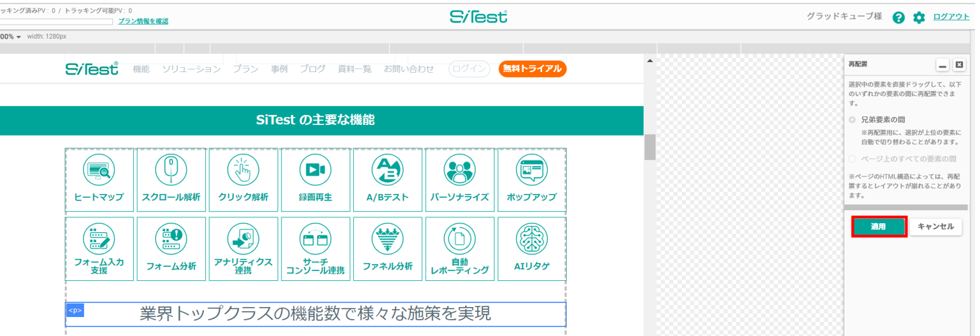Open the 録画再生 video icon tile
The width and height of the screenshot is (980, 336).
315,180
